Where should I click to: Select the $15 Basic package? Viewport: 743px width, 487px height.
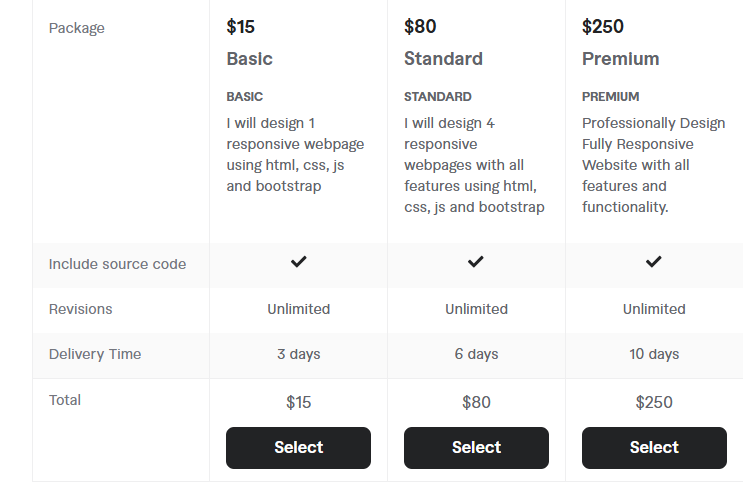point(299,448)
